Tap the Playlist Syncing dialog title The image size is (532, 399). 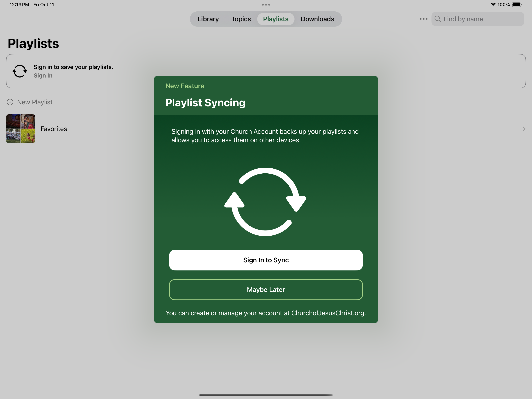tap(205, 103)
